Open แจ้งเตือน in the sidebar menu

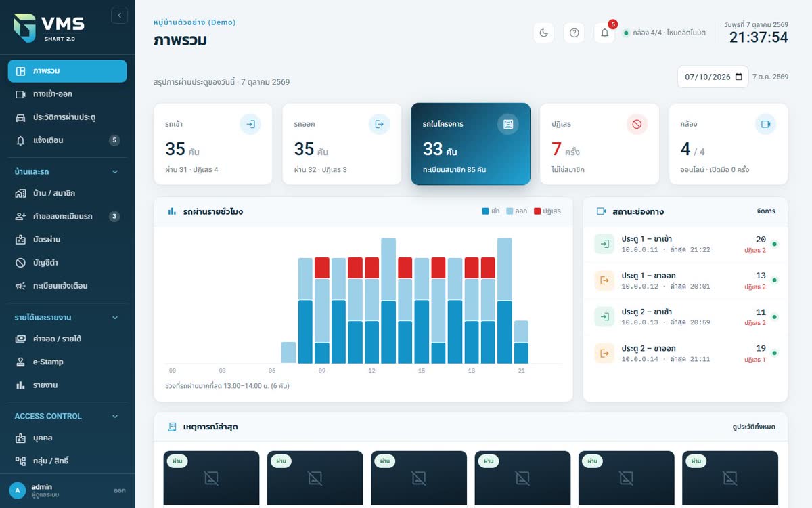click(x=67, y=140)
